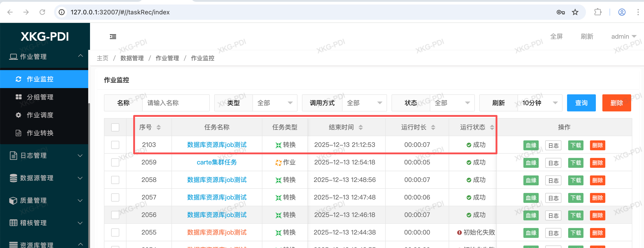Click the browser reload page icon
Screen dimensions: 644x248
tap(42, 12)
